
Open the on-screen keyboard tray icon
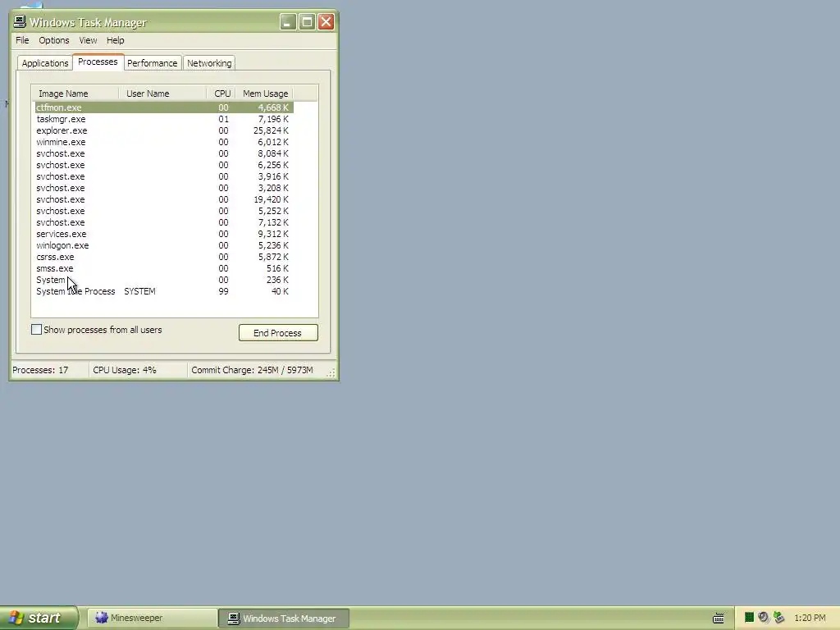(719, 619)
